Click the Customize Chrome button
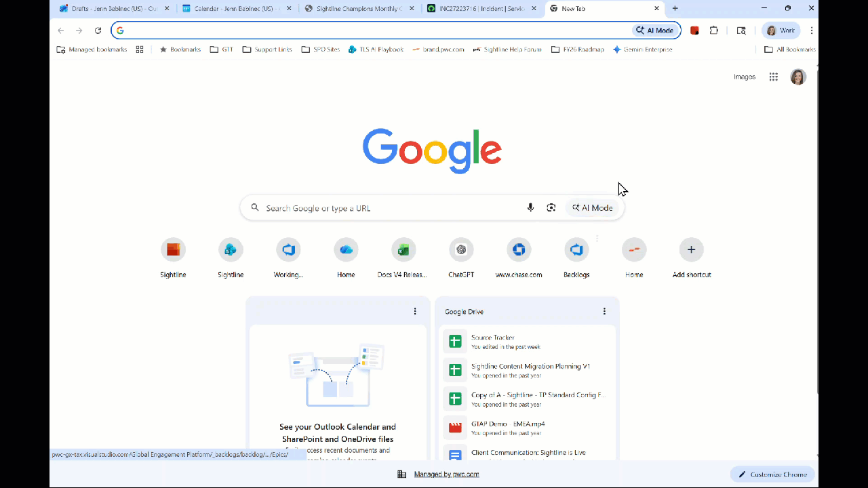The width and height of the screenshot is (868, 488). pos(772,474)
